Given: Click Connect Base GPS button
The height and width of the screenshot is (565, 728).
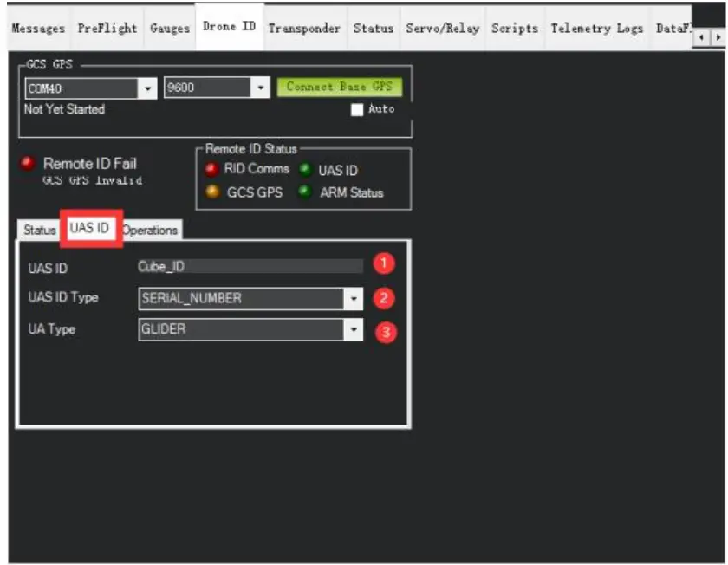Looking at the screenshot, I should tap(340, 87).
